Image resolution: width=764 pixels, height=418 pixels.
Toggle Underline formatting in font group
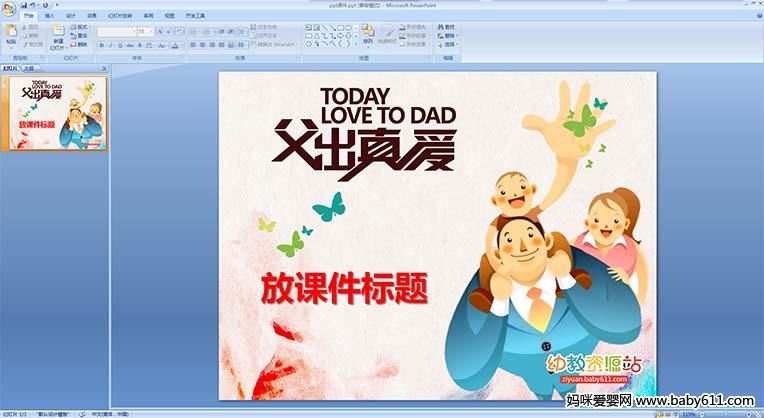point(118,45)
